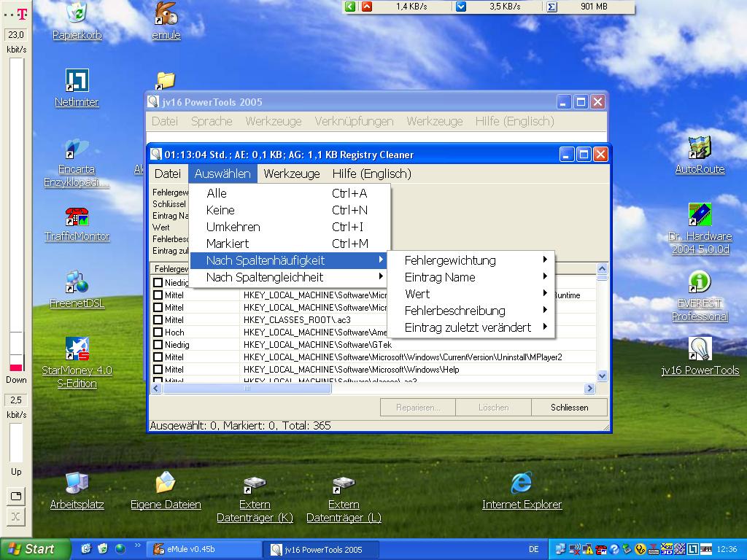Open the emule desktop icon

click(166, 21)
